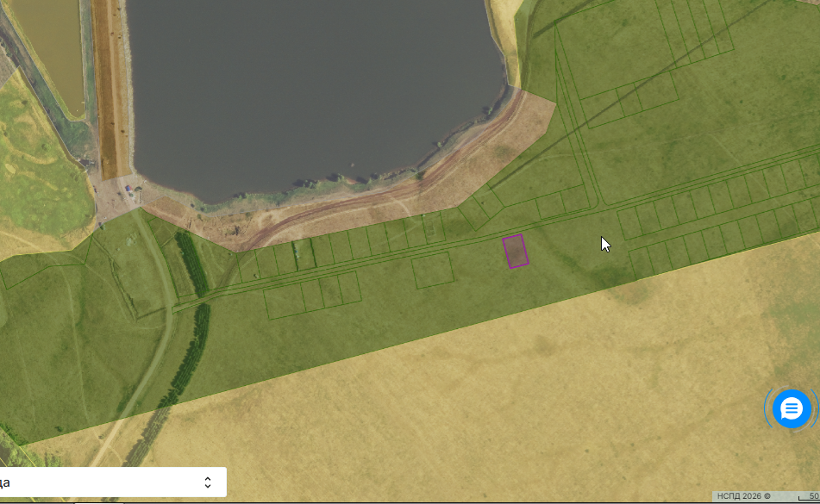The width and height of the screenshot is (820, 504).
Task: Click the white selector field ending in "да"
Action: coord(113,482)
